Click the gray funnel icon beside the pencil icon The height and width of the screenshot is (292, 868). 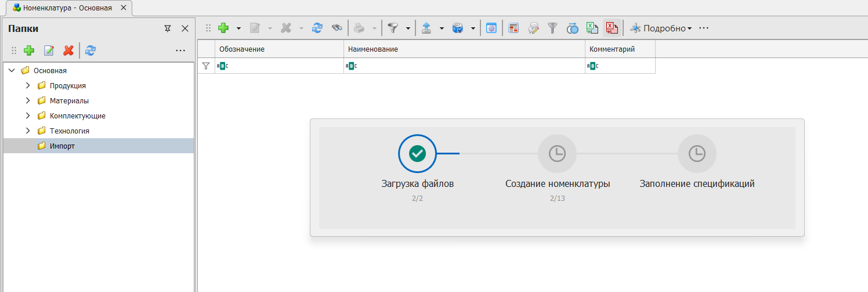[552, 28]
